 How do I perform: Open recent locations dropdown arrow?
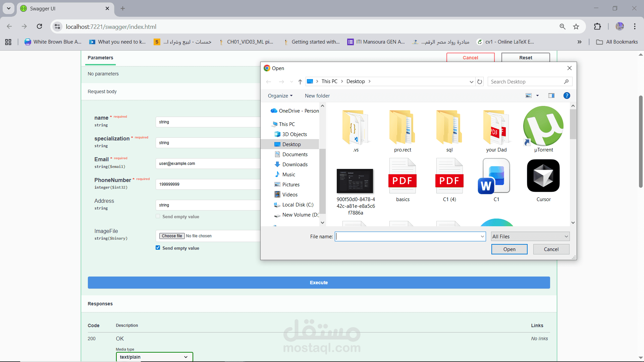291,81
